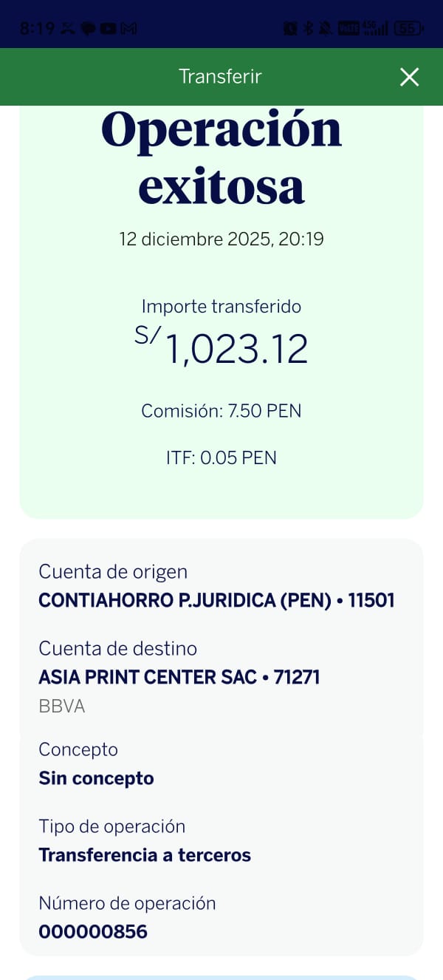Tap the Operación exitosa heading
The width and height of the screenshot is (443, 980).
tap(221, 157)
